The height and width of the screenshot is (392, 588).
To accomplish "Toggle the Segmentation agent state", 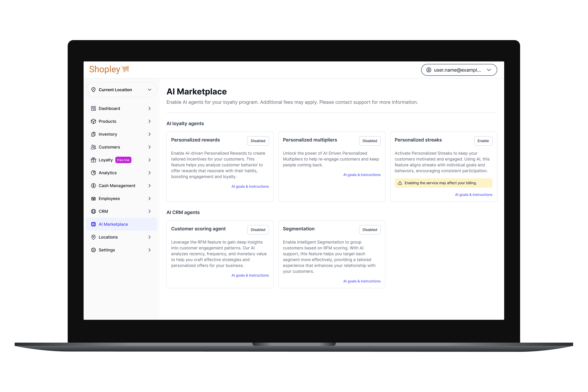I will click(370, 230).
